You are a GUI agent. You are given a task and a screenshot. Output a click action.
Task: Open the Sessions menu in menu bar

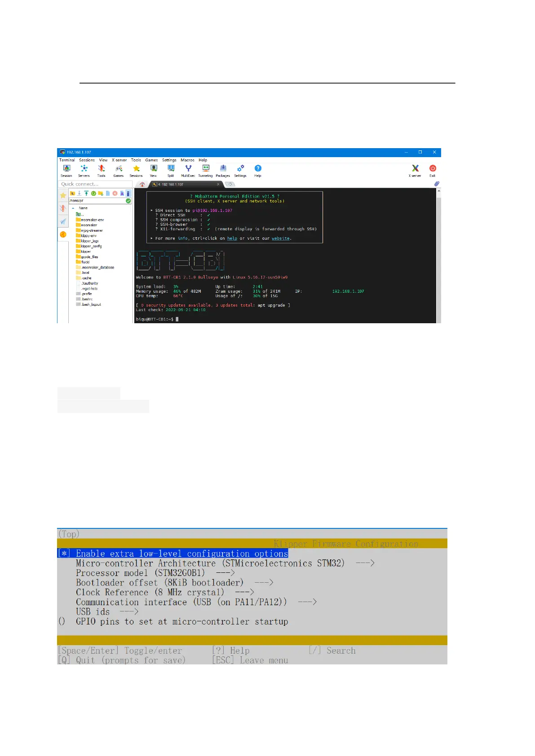[x=87, y=160]
